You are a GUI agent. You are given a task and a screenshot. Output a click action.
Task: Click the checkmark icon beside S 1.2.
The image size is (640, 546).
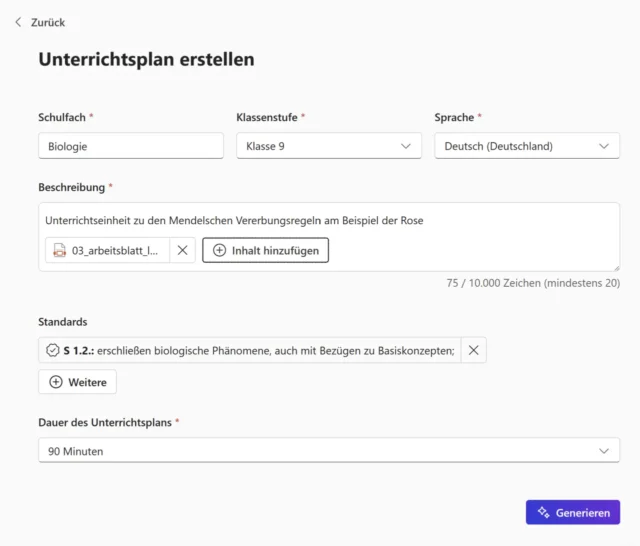(53, 350)
